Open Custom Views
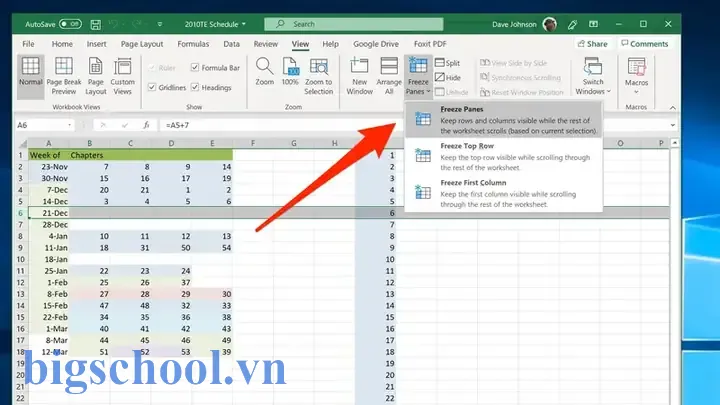 pos(123,76)
